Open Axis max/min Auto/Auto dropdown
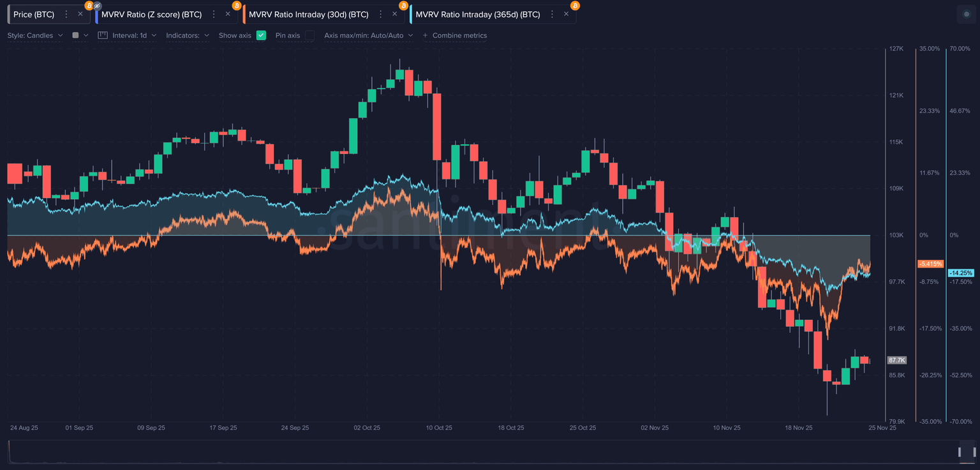This screenshot has width=980, height=470. click(x=368, y=36)
